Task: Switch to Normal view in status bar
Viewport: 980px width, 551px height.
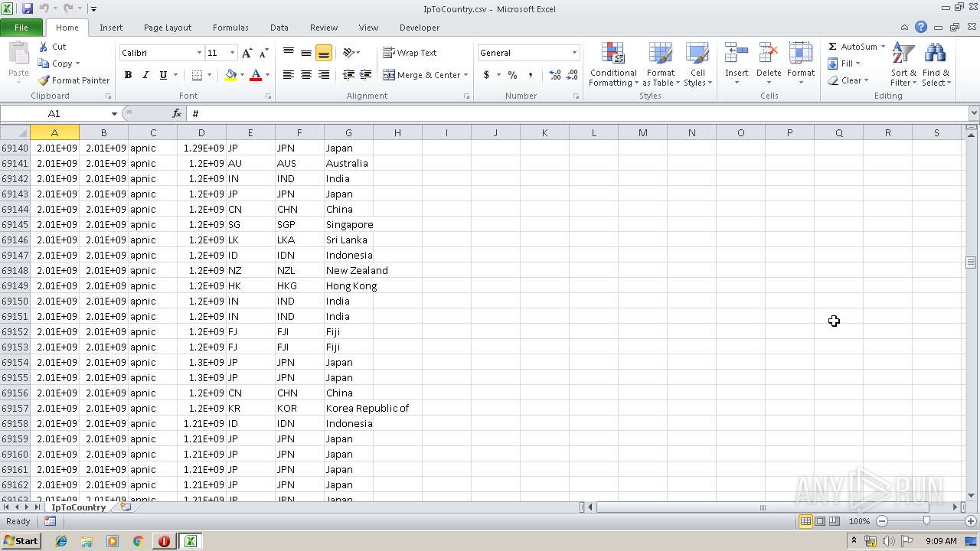Action: point(805,521)
